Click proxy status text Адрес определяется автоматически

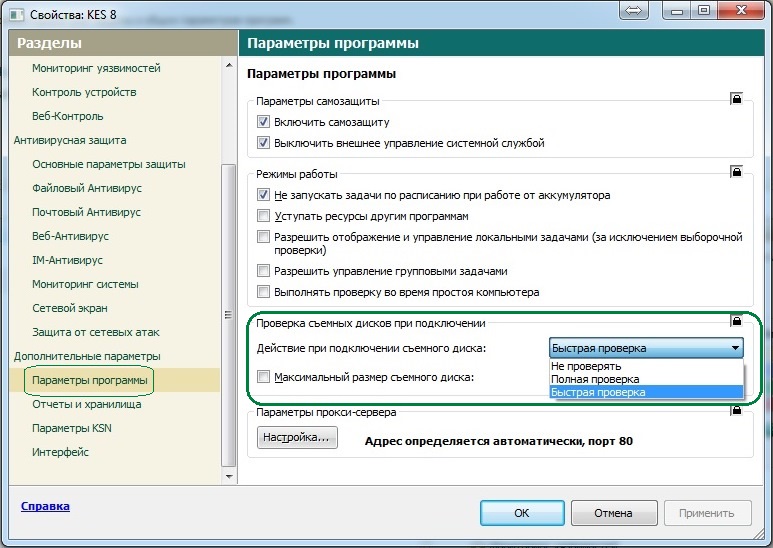tap(498, 441)
